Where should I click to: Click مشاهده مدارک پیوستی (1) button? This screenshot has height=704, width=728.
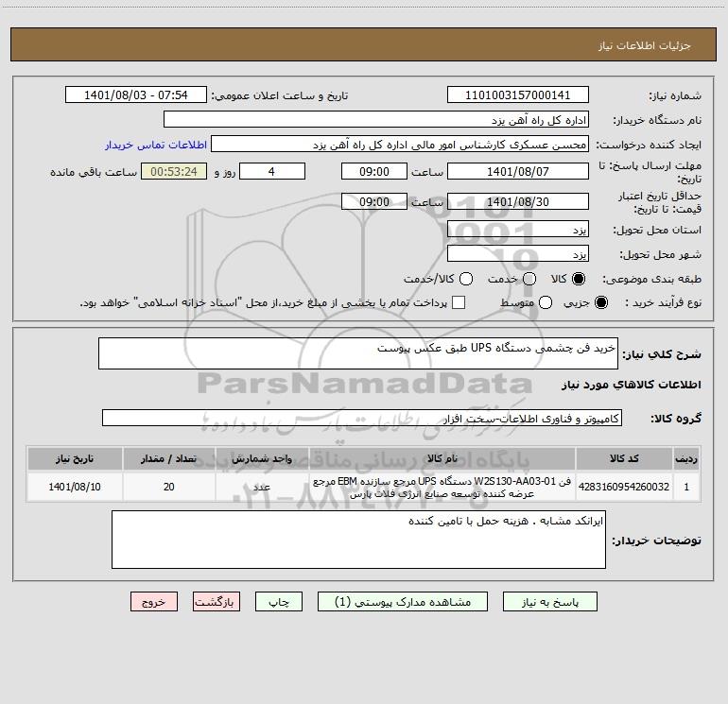pyautogui.click(x=403, y=601)
